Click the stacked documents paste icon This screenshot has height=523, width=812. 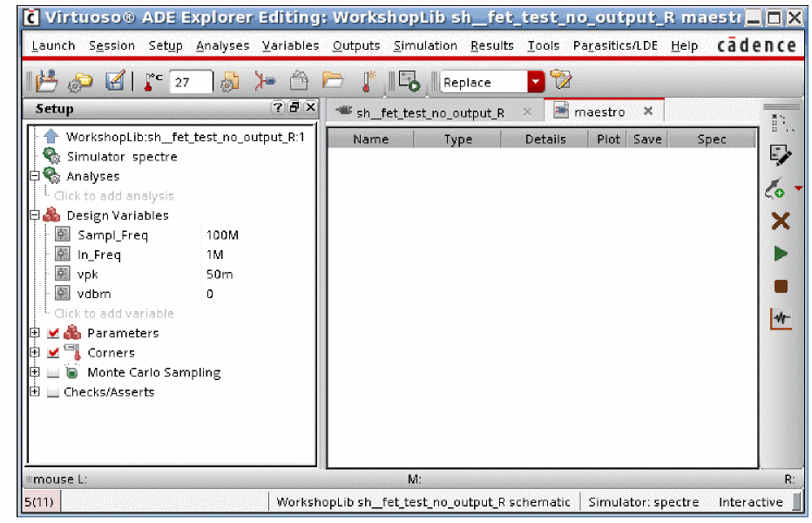[x=299, y=81]
